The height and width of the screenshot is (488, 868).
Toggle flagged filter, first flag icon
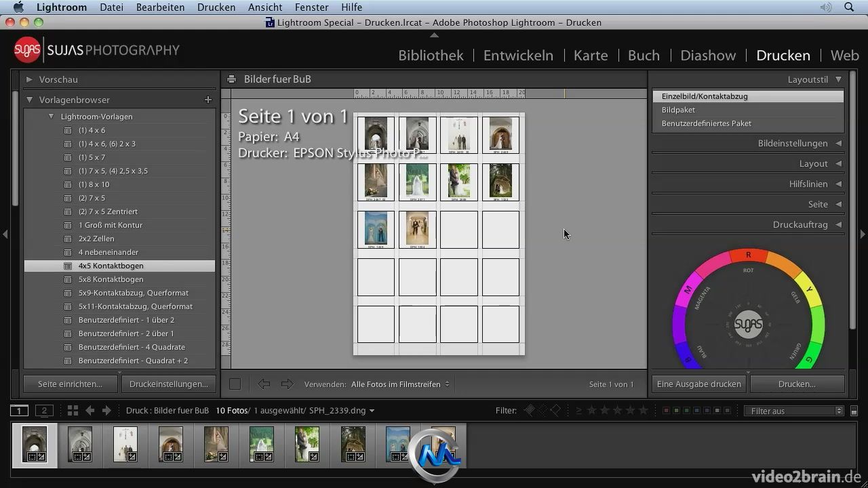tap(530, 410)
